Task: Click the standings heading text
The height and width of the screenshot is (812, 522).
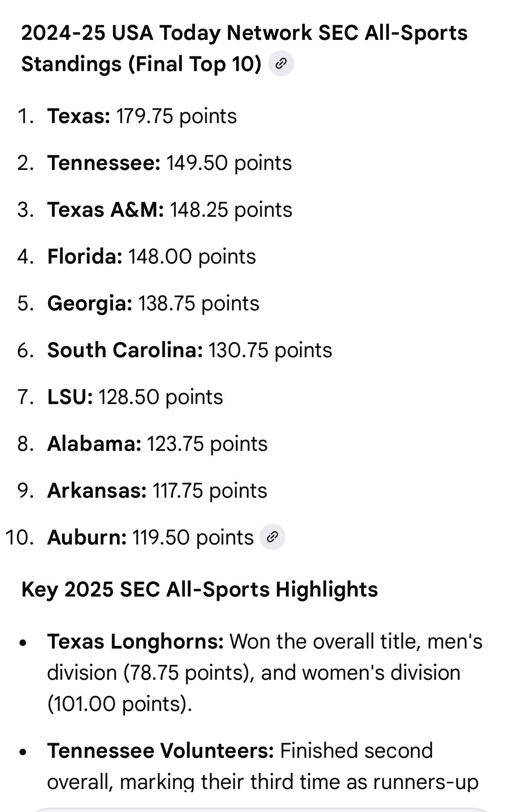Action: [244, 48]
